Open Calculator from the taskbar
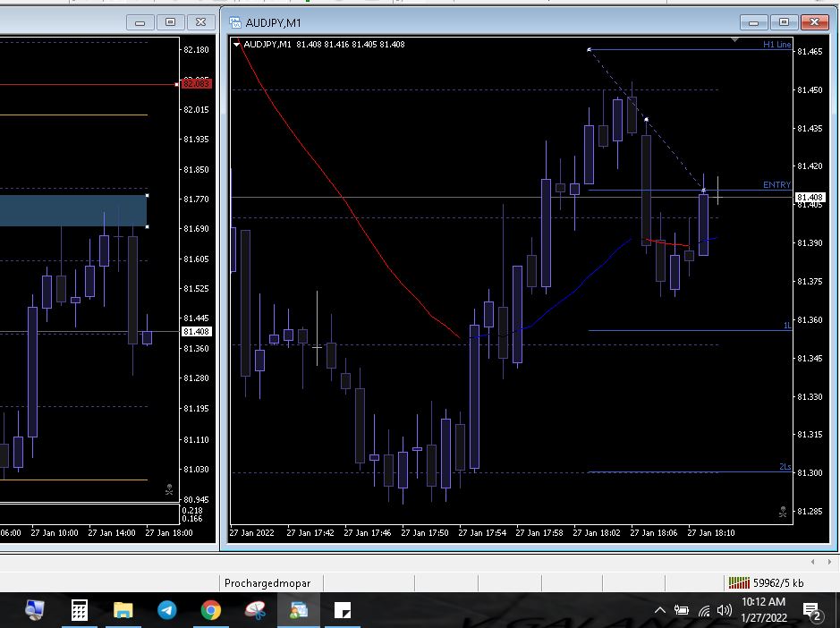Viewport: 840px width, 628px height. tap(80, 610)
